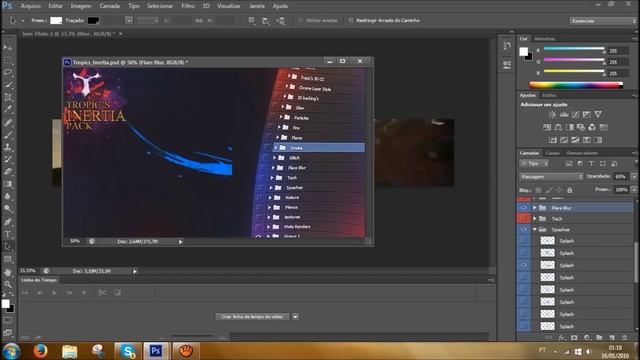Toggle Alinhar arestas checkbox
This screenshot has height=360, width=640.
301,20
